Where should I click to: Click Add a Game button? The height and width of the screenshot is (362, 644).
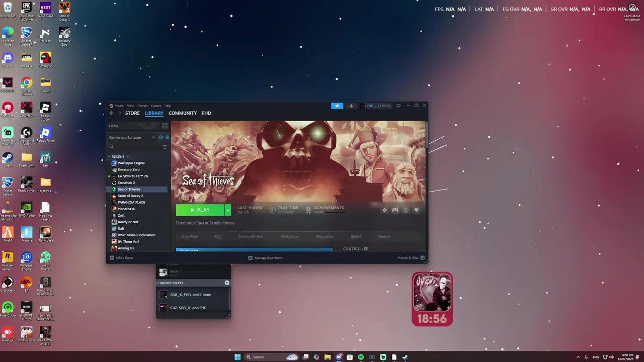click(x=122, y=258)
